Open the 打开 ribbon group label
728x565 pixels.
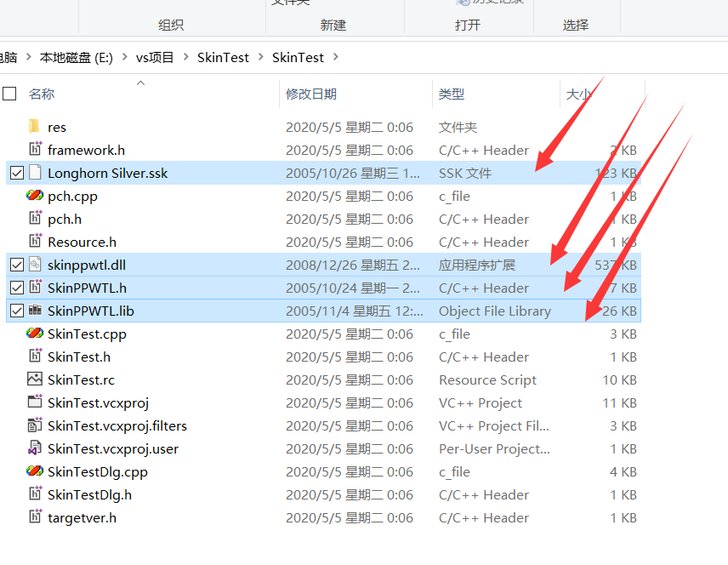coord(468,25)
